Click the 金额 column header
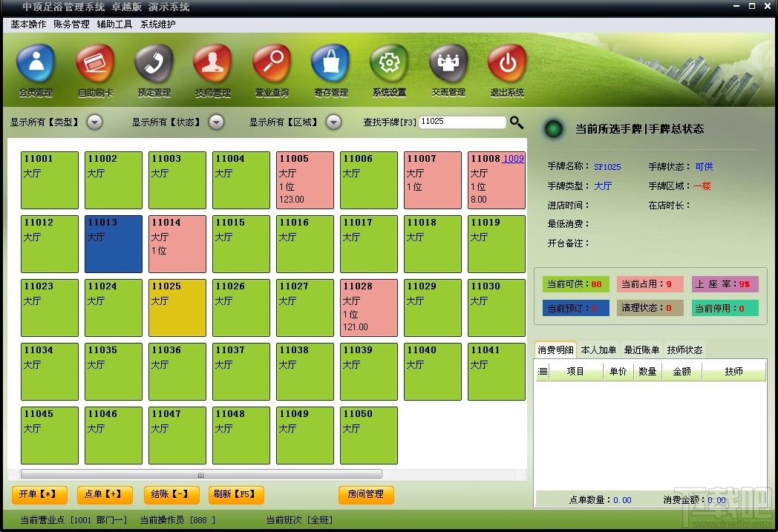Screen dimensions: 778x532 (681, 371)
